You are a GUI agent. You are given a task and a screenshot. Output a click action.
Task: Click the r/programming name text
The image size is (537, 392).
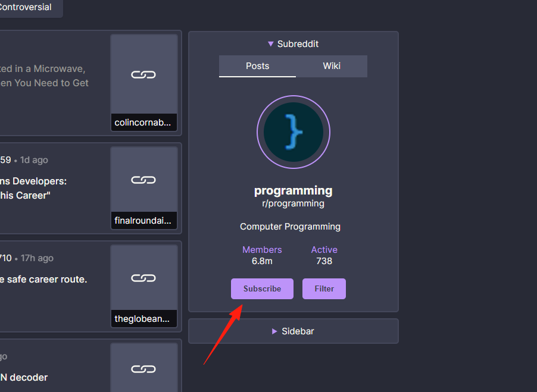(x=293, y=203)
